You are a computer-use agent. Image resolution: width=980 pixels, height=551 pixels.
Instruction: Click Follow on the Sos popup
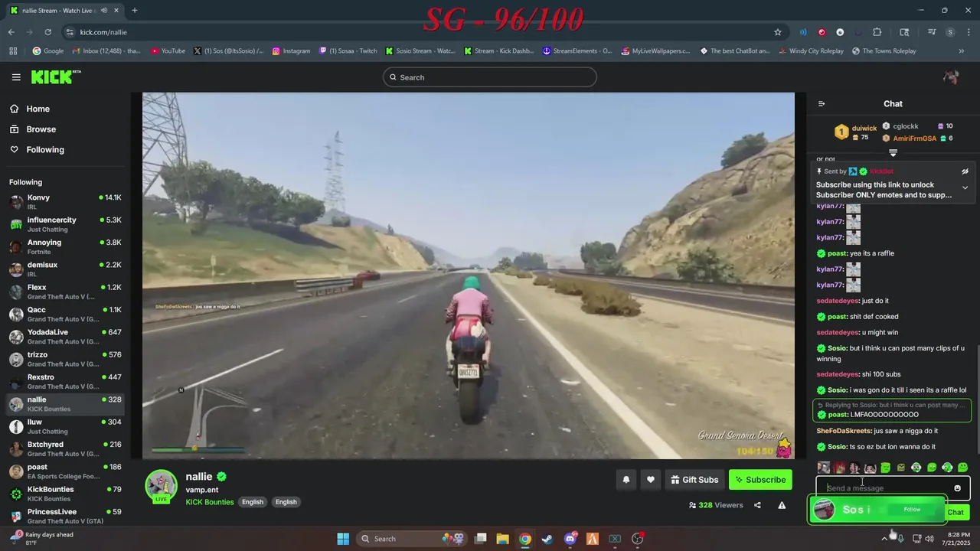tap(912, 510)
